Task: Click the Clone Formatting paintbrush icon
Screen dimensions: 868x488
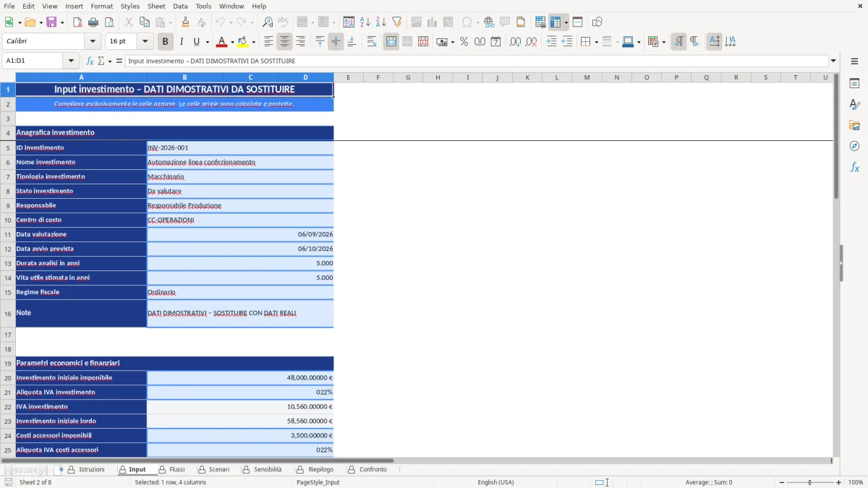Action: (x=186, y=22)
